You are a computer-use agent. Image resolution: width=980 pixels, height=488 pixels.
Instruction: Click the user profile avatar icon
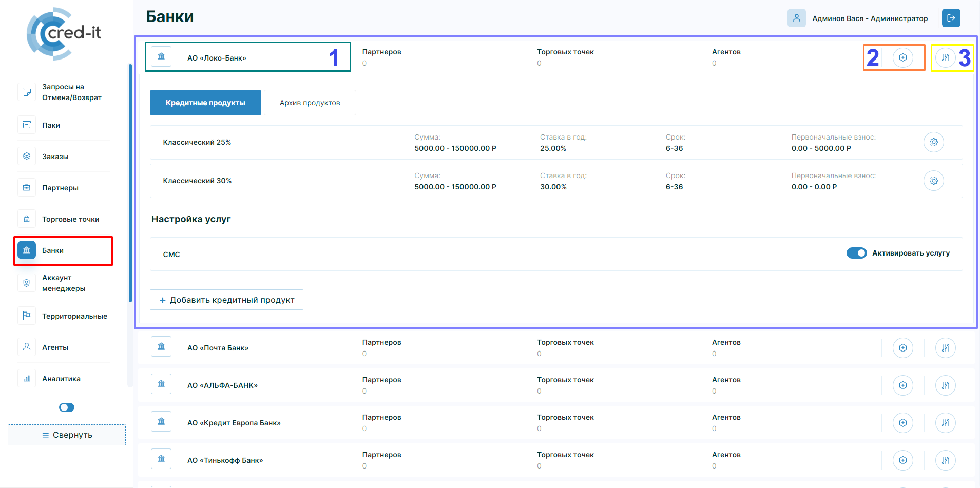(796, 18)
